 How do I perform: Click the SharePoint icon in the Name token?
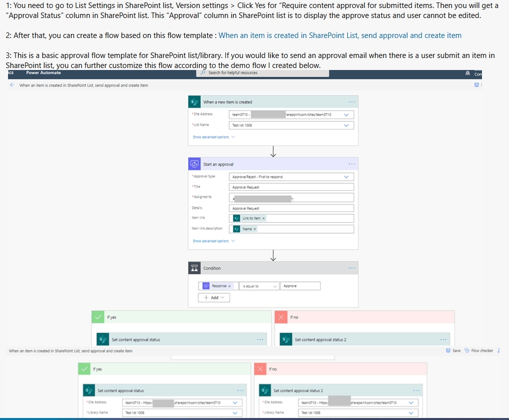pyautogui.click(x=237, y=229)
